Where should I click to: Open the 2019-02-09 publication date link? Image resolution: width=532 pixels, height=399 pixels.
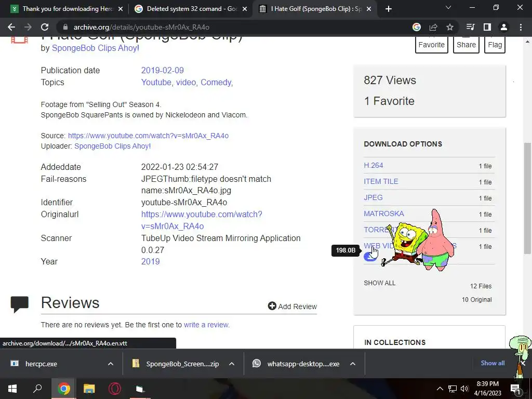click(162, 70)
